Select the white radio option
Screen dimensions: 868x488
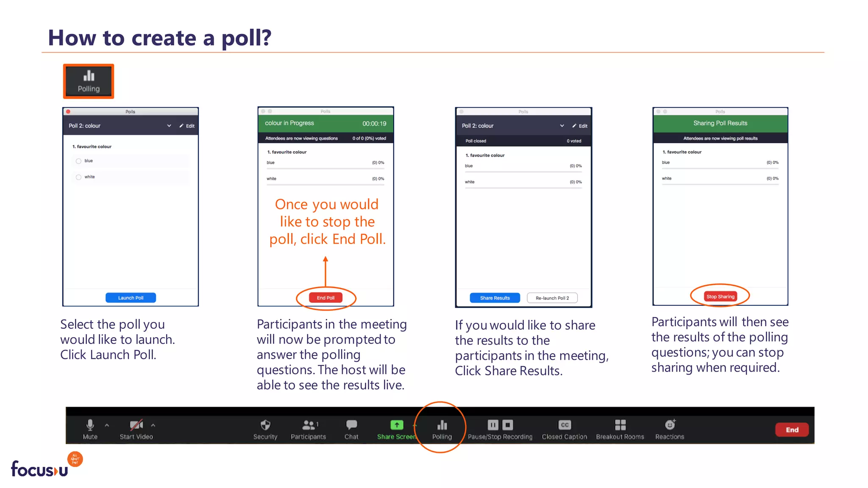tap(78, 177)
